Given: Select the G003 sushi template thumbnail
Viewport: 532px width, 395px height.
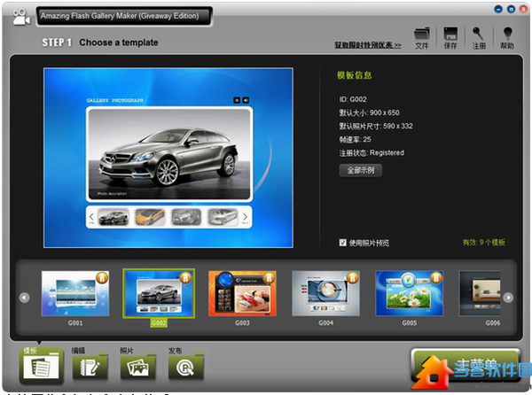Looking at the screenshot, I should (x=242, y=293).
